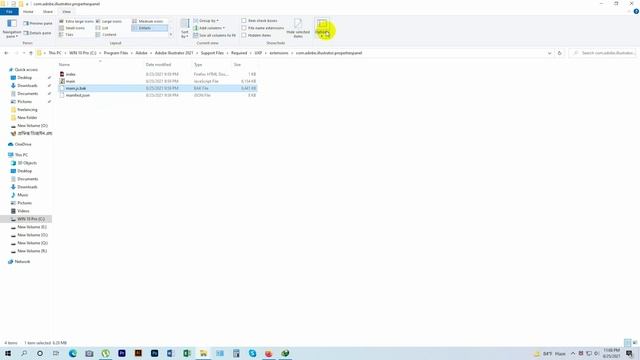Open Add columns dropdown

[209, 28]
